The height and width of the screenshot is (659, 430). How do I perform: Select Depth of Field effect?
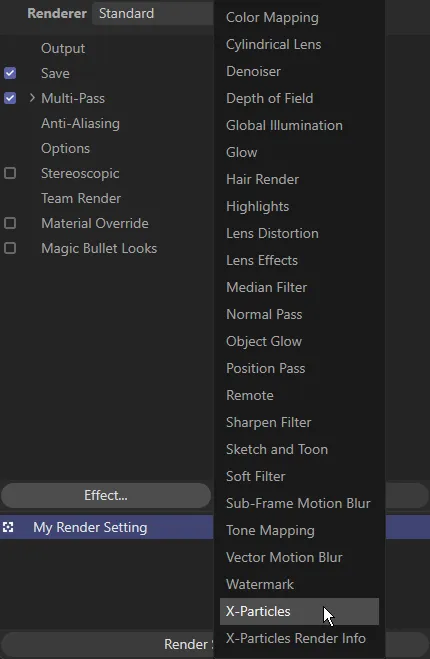point(299,98)
